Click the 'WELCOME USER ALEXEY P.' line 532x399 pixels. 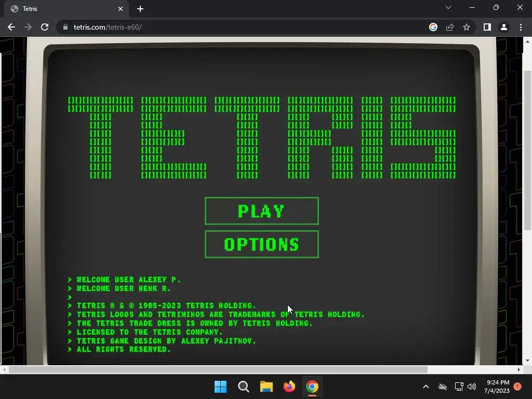coord(125,280)
